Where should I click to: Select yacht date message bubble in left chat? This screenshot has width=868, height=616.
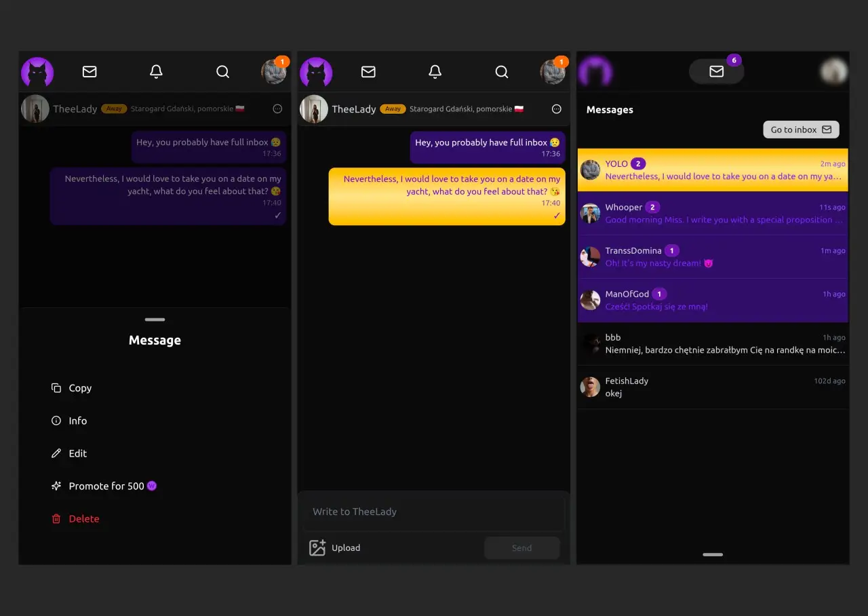click(168, 196)
